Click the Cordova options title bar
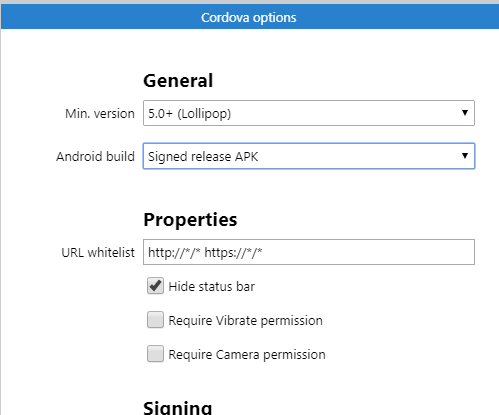 [249, 17]
